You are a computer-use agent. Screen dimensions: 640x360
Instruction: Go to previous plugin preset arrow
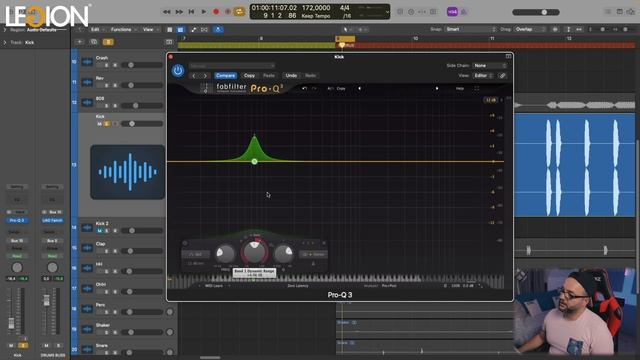coord(194,76)
